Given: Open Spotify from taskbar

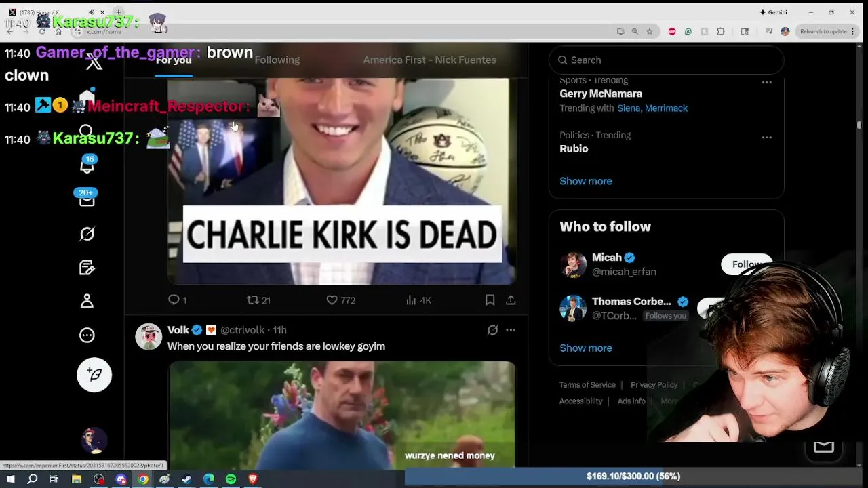Looking at the screenshot, I should coord(231,479).
